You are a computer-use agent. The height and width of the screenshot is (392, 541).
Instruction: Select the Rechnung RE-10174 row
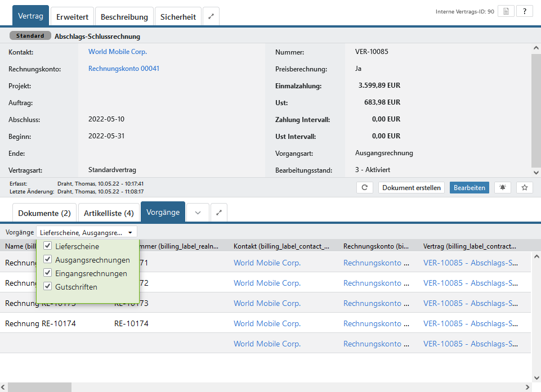click(41, 323)
